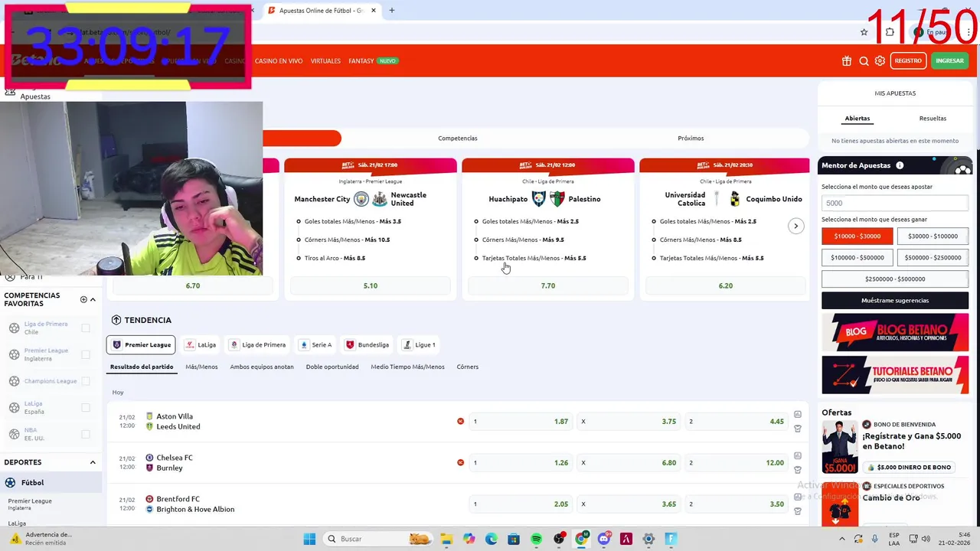
Task: Click the red boost icon on Aston Villa row
Action: pyautogui.click(x=460, y=421)
